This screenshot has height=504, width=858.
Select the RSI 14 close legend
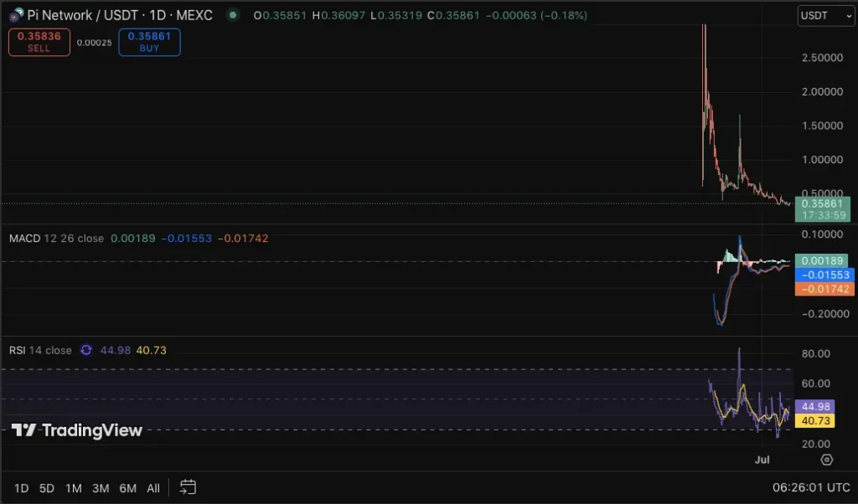point(40,350)
